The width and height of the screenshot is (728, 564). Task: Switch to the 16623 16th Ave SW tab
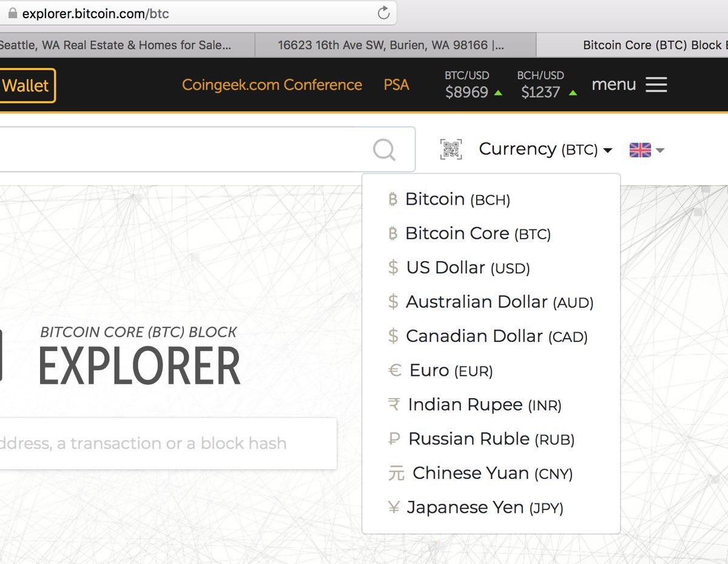point(395,45)
